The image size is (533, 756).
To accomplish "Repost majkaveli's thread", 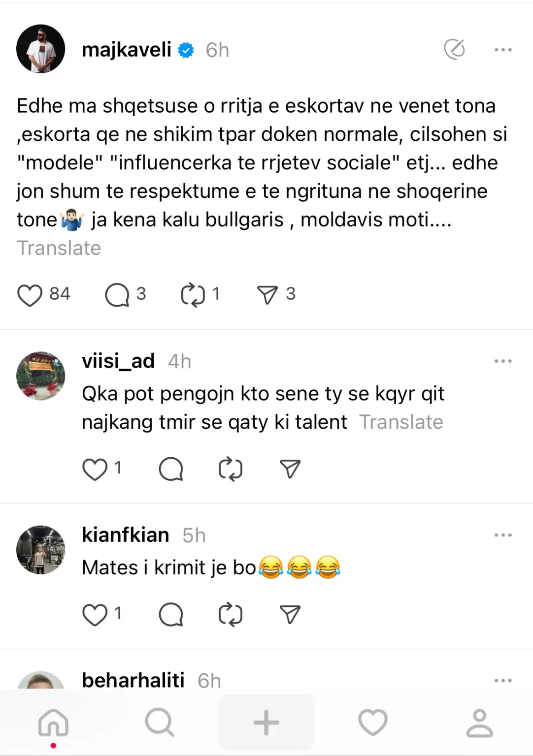I will click(193, 295).
